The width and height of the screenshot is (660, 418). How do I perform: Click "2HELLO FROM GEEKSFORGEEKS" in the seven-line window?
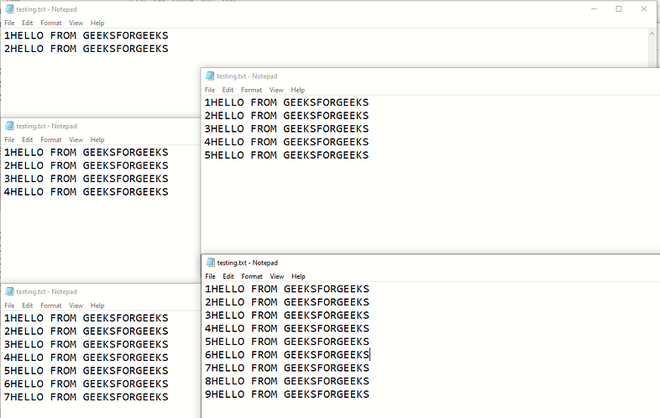coord(86,331)
